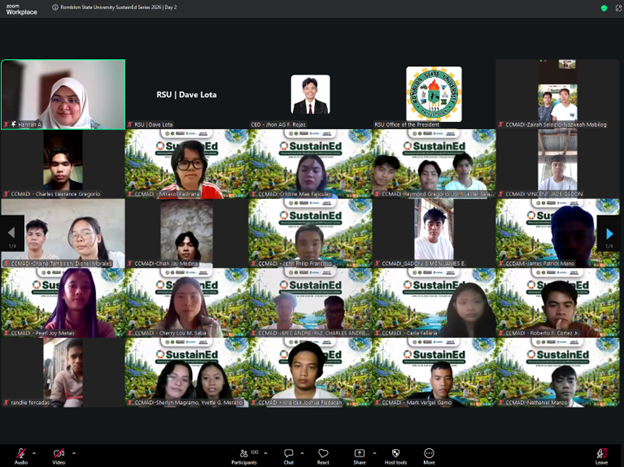The height and width of the screenshot is (467, 624).
Task: Go to previous page of participants
Action: point(12,234)
